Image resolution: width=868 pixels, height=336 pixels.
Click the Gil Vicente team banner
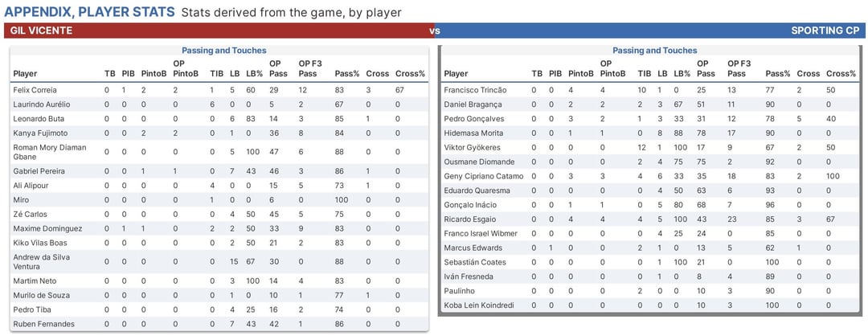(x=217, y=31)
